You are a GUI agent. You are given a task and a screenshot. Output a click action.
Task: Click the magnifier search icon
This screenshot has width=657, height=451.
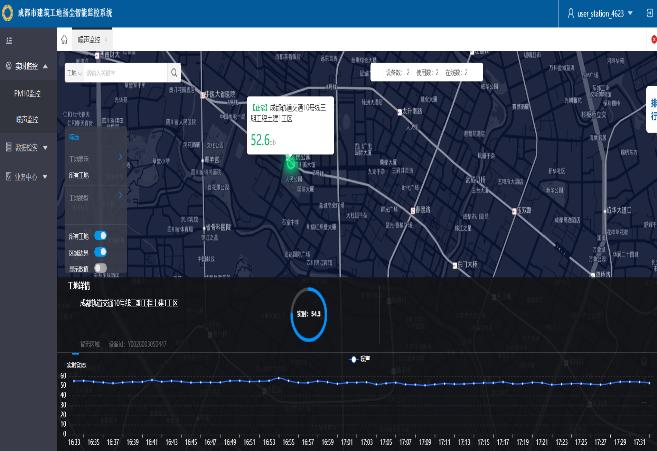[174, 73]
